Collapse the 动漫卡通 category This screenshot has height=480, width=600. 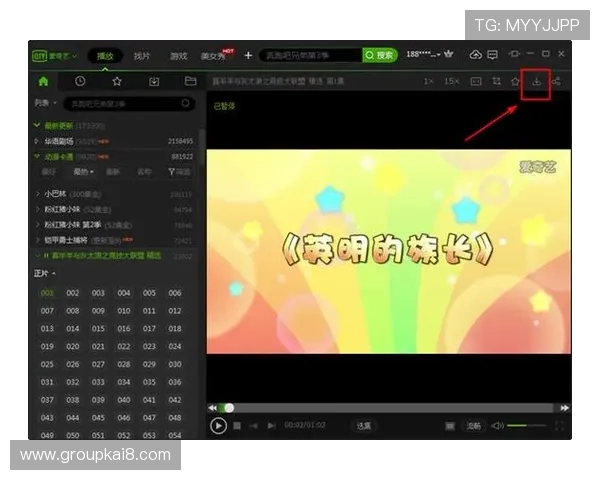pyautogui.click(x=37, y=157)
